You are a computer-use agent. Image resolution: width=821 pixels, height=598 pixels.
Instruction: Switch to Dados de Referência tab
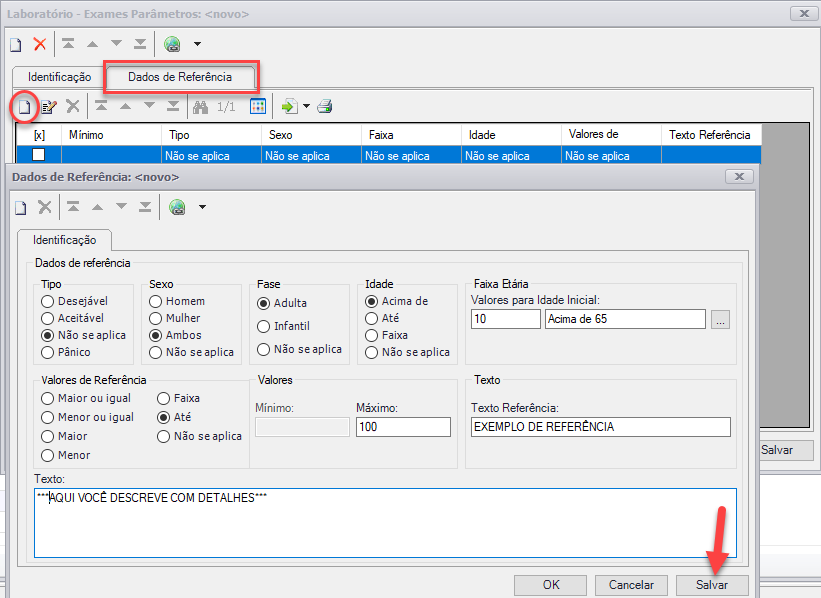tap(180, 77)
